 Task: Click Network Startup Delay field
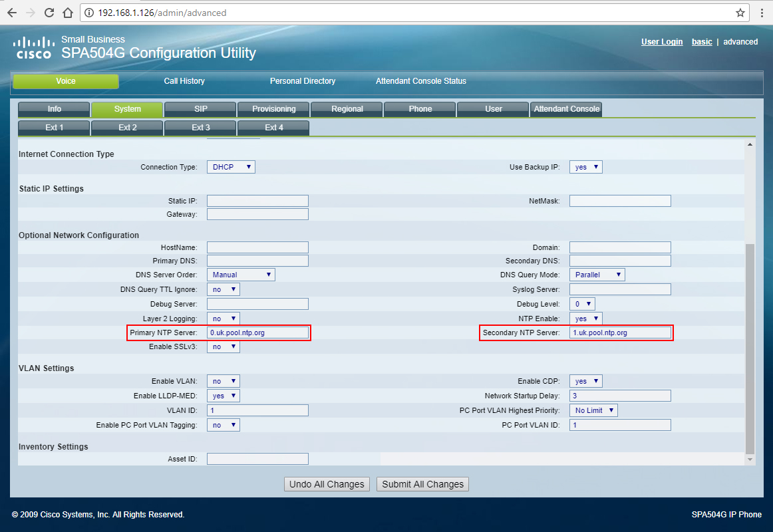click(x=620, y=396)
